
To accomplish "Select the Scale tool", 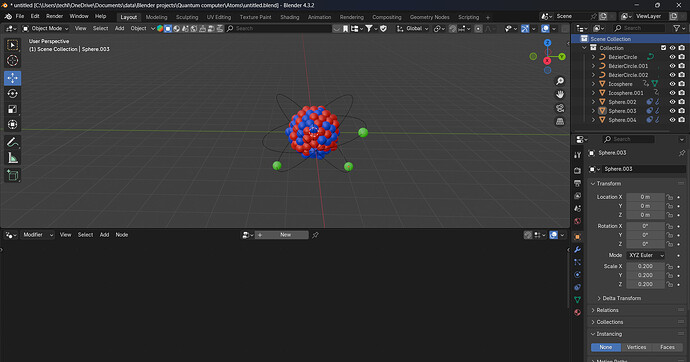I will click(x=12, y=109).
